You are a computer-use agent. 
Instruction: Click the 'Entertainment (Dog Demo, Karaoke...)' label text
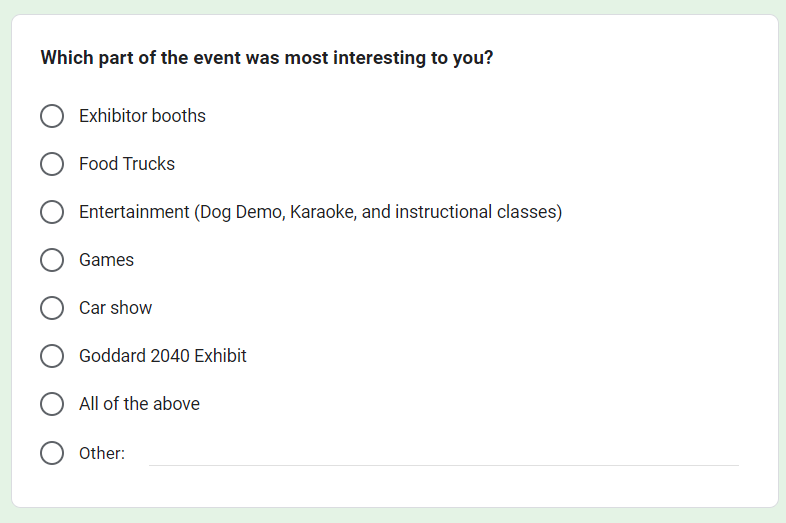[x=320, y=212]
